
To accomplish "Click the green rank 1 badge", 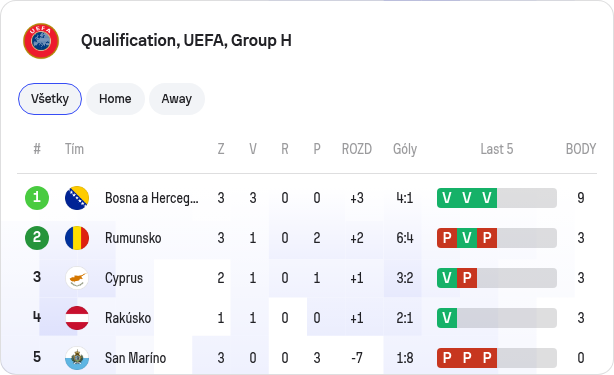I will tap(37, 198).
